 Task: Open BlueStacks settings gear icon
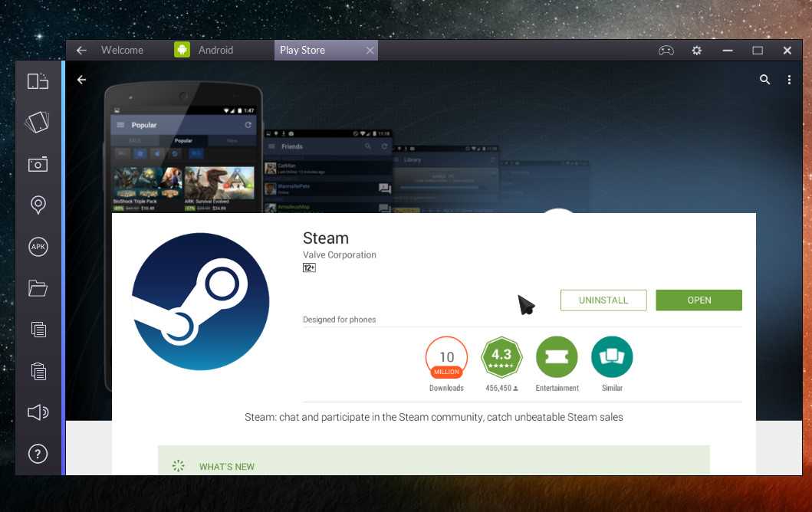[697, 51]
